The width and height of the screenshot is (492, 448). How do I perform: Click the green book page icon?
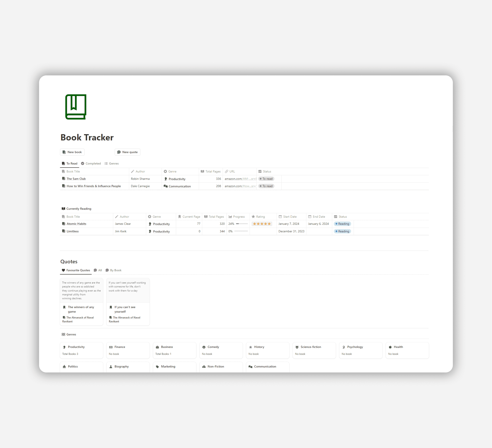(76, 107)
